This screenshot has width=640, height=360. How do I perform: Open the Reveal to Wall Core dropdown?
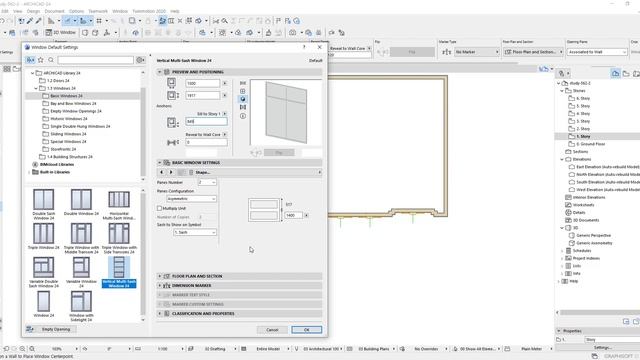[x=224, y=134]
